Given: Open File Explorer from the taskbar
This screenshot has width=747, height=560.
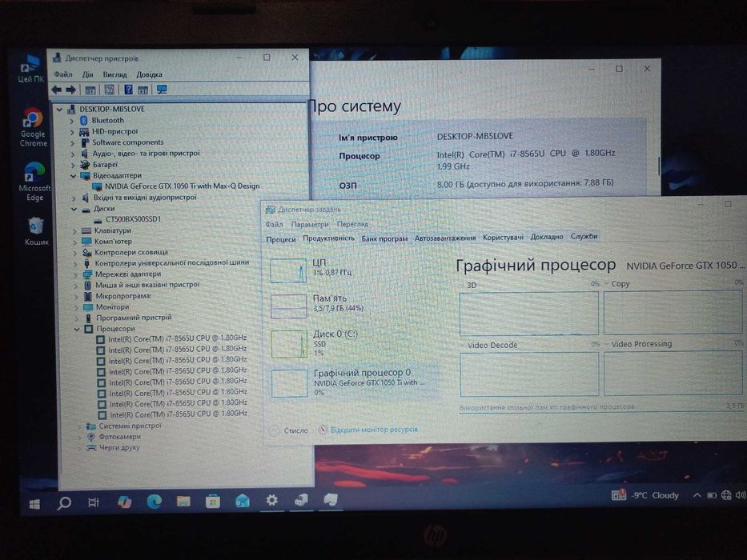Looking at the screenshot, I should tap(183, 501).
